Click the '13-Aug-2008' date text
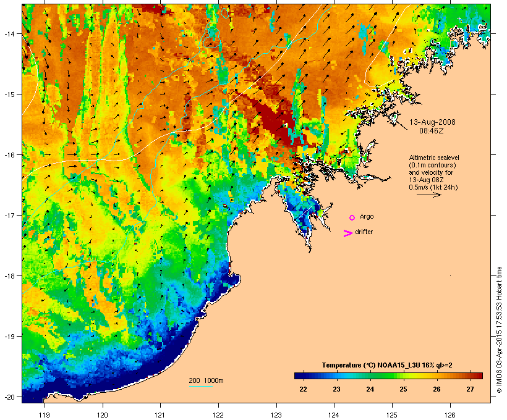The height and width of the screenshot is (420, 507). pos(432,122)
